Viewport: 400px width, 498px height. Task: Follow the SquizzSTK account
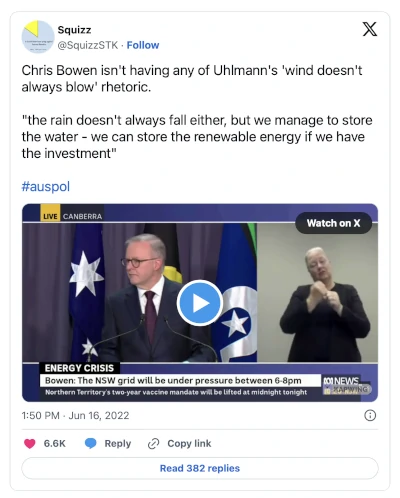143,45
